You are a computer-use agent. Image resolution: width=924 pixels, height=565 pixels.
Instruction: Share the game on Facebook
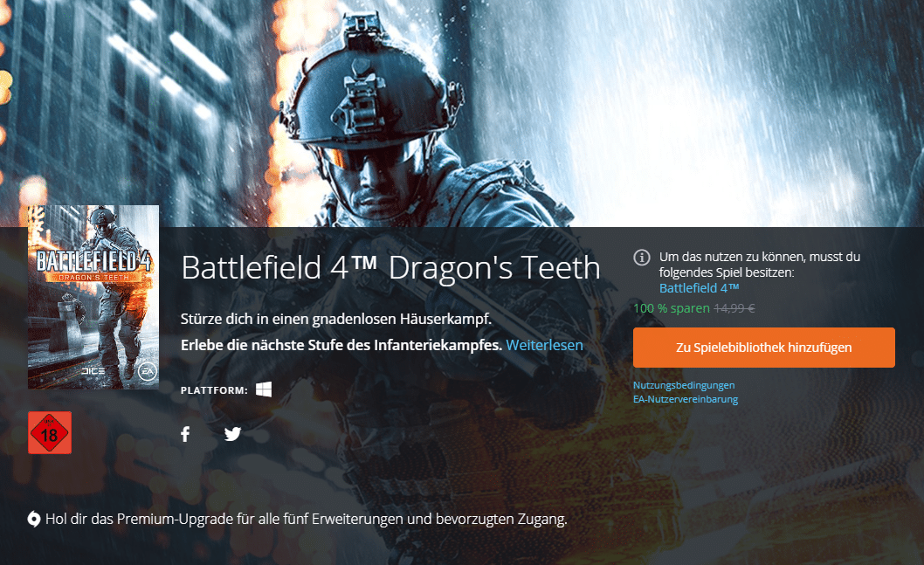186,434
